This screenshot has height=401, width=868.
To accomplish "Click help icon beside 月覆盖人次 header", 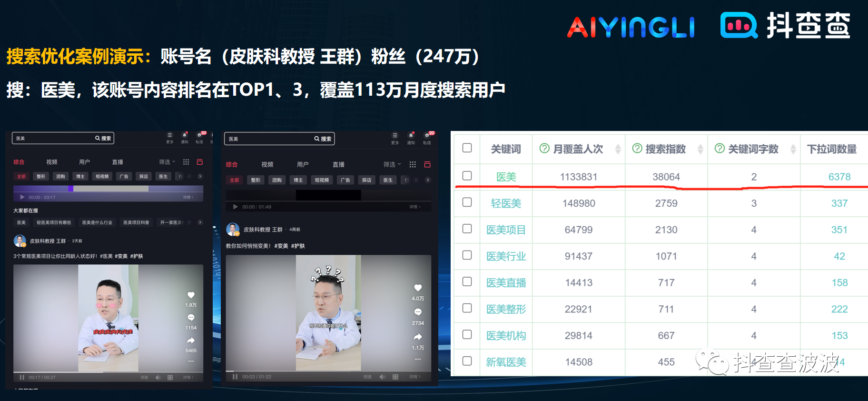I will (x=544, y=149).
